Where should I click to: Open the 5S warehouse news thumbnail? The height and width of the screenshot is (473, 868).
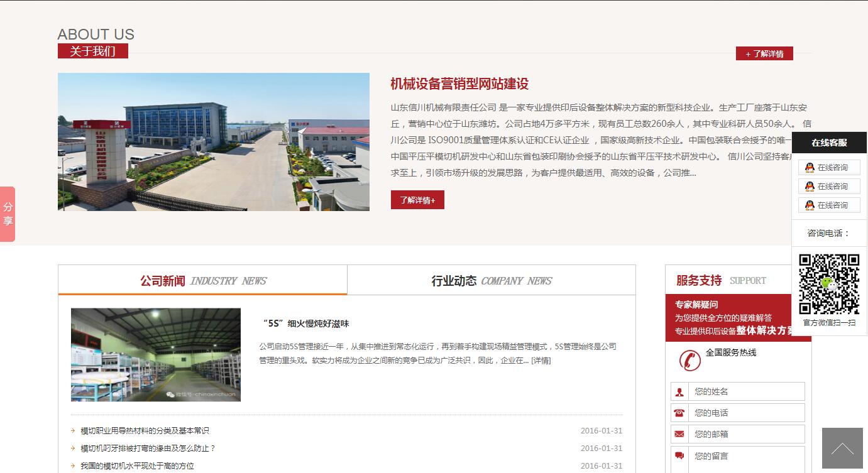(x=156, y=355)
